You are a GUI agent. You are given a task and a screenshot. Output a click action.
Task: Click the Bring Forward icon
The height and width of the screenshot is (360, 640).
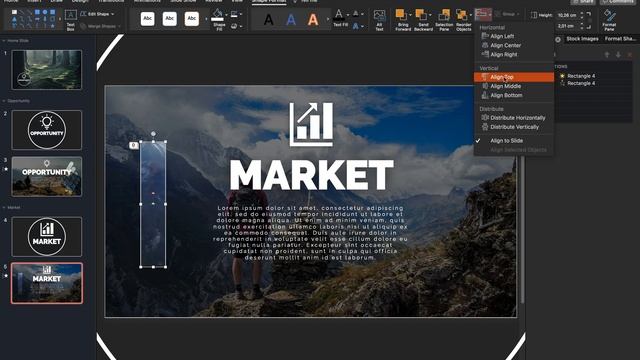click(401, 15)
